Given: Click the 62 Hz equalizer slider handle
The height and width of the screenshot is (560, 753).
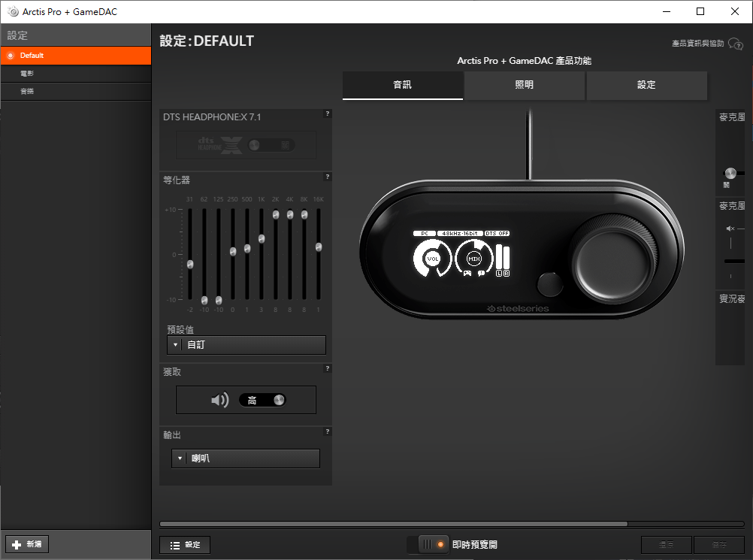Looking at the screenshot, I should click(204, 300).
